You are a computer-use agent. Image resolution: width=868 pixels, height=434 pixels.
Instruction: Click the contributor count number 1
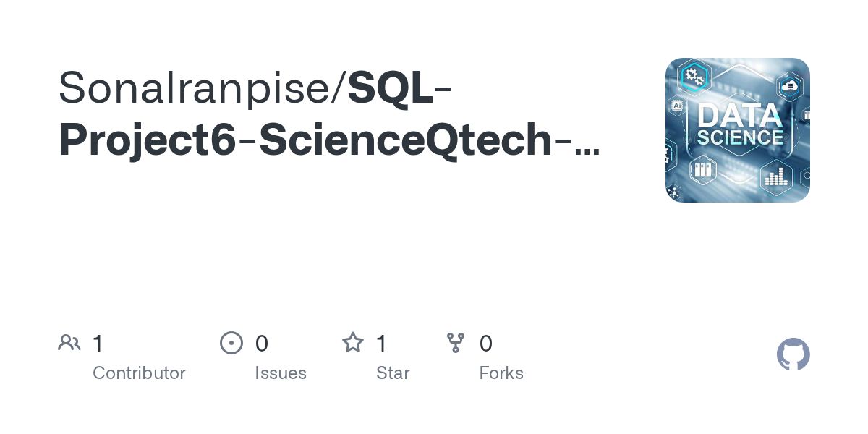point(98,343)
